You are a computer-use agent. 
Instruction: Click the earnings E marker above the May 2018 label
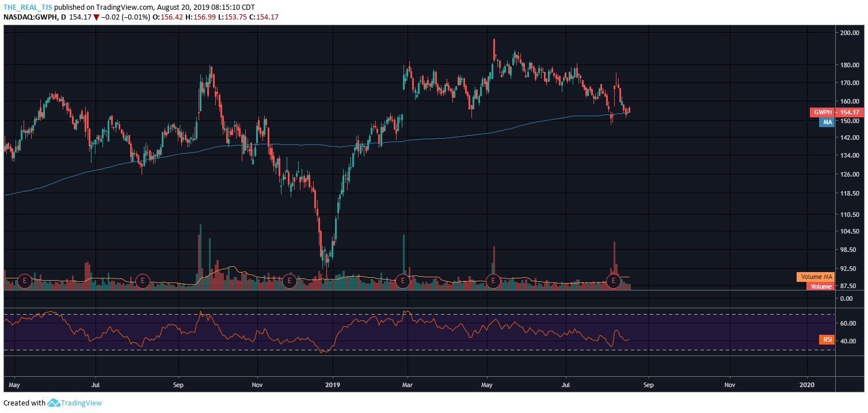point(24,281)
